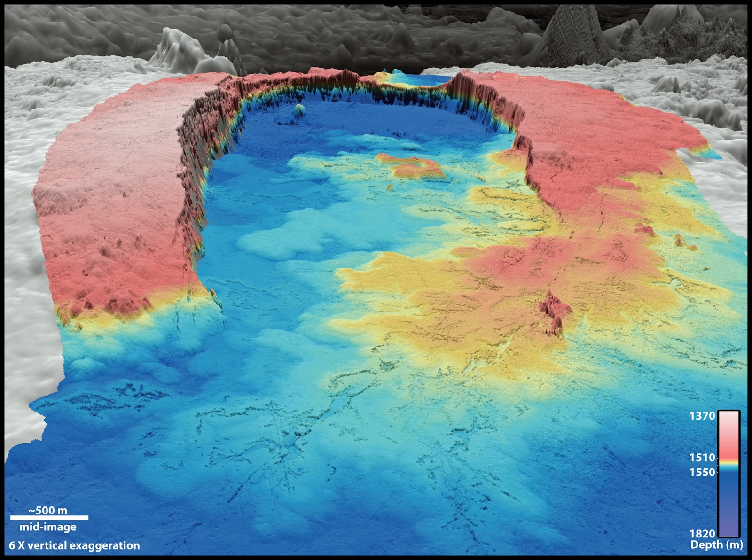Select the 1550 depth value
This screenshot has width=752, height=560.
(x=702, y=471)
